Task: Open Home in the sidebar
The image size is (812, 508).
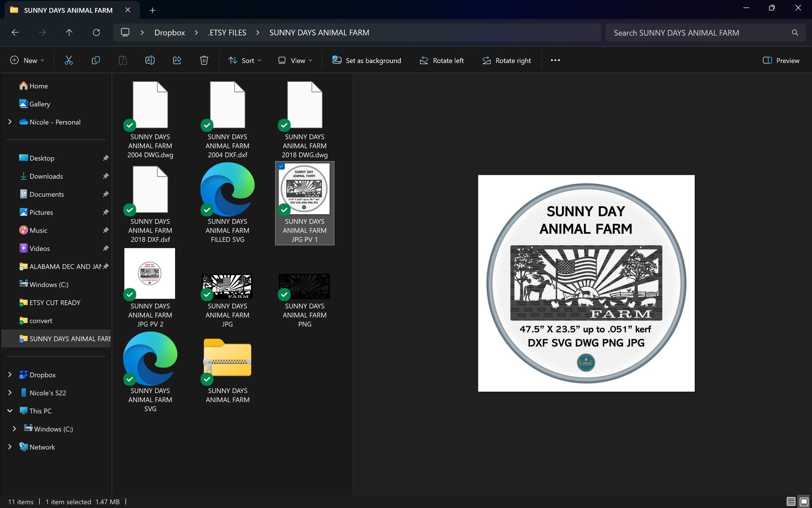Action: [x=33, y=86]
